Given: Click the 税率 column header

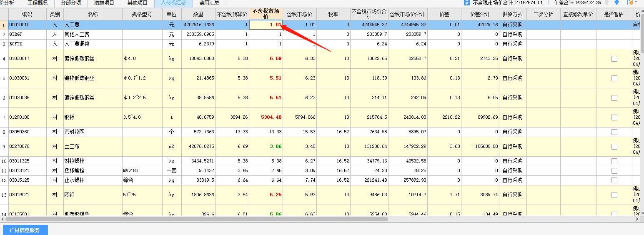Looking at the screenshot, I should [x=333, y=14].
